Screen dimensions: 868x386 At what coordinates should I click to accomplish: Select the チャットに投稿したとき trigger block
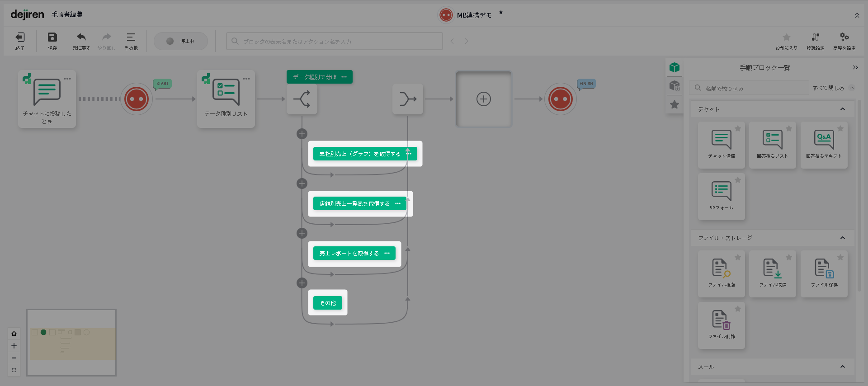[x=47, y=99]
